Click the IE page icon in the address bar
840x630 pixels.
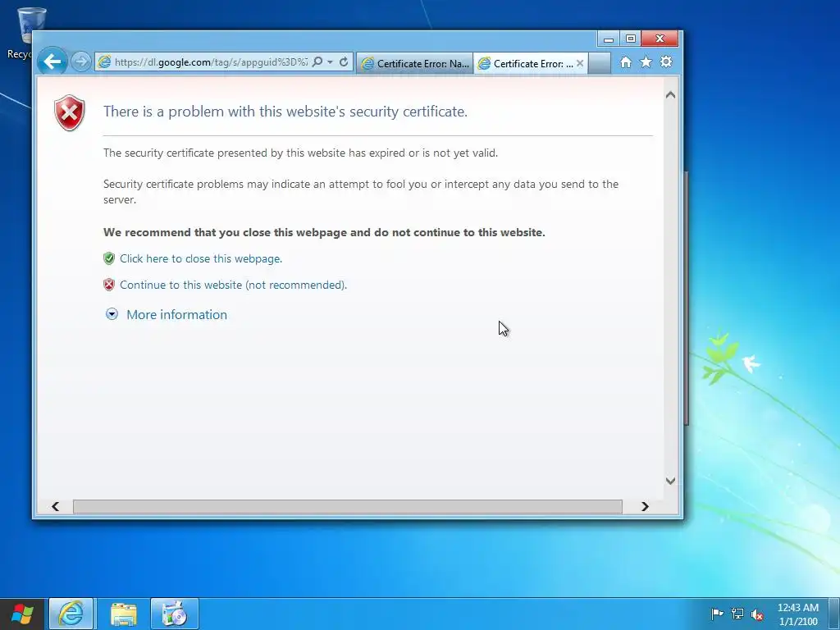pyautogui.click(x=104, y=62)
